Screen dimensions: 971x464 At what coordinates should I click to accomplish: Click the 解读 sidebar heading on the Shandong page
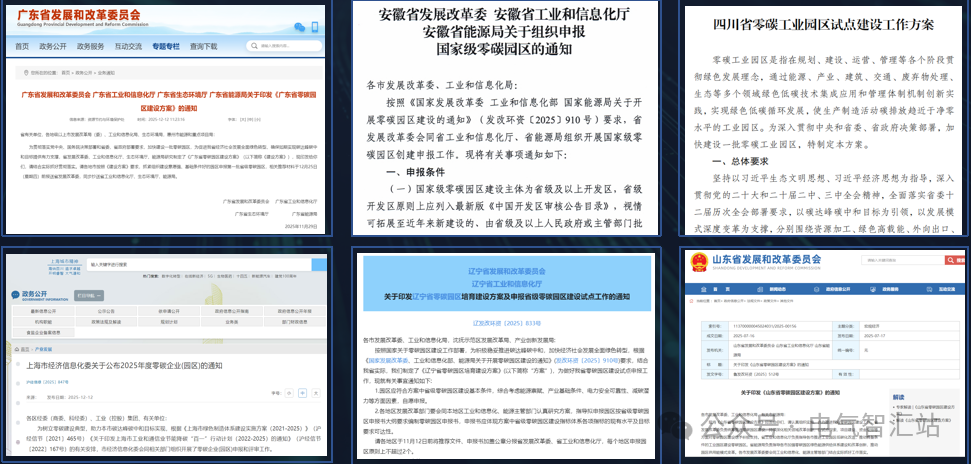coord(899,397)
